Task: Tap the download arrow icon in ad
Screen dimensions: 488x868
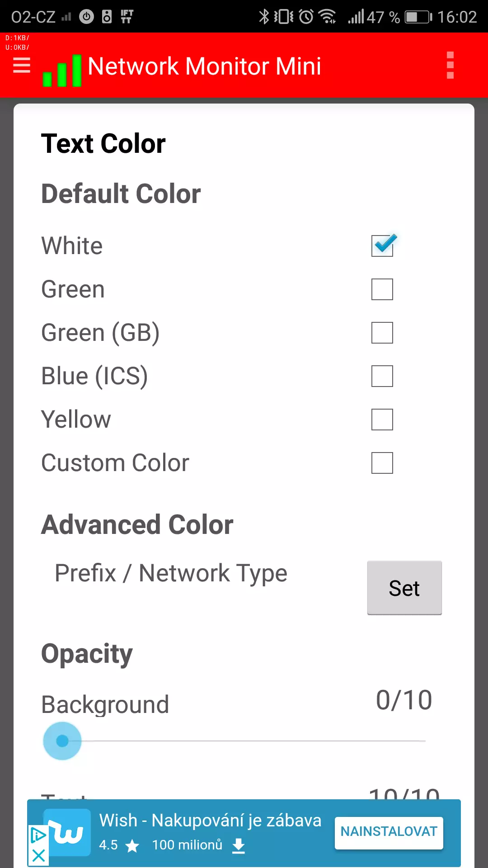Action: coord(239,845)
